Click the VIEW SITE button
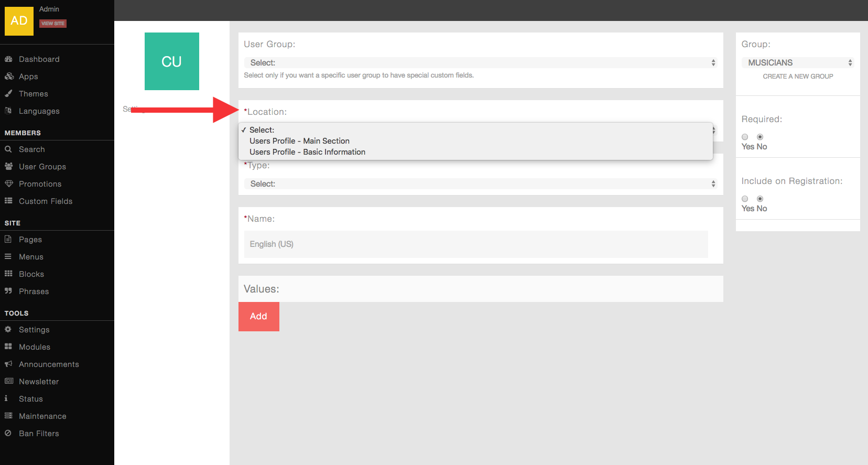 [x=53, y=24]
